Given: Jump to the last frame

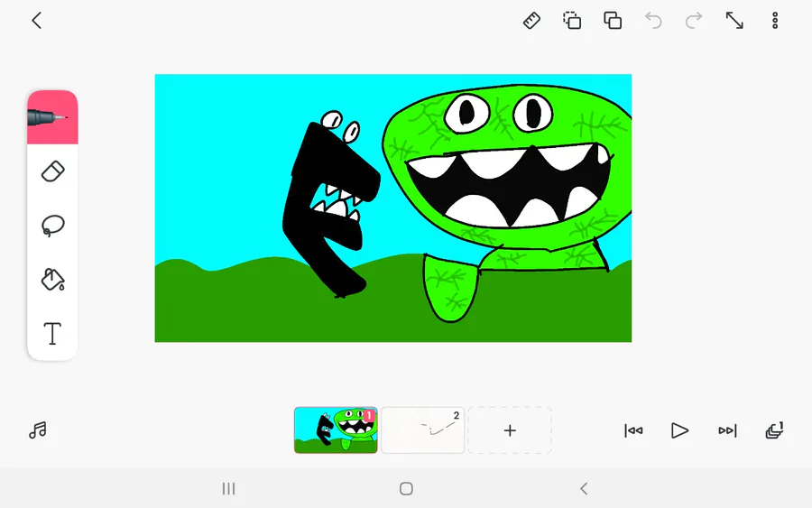Looking at the screenshot, I should (x=727, y=430).
